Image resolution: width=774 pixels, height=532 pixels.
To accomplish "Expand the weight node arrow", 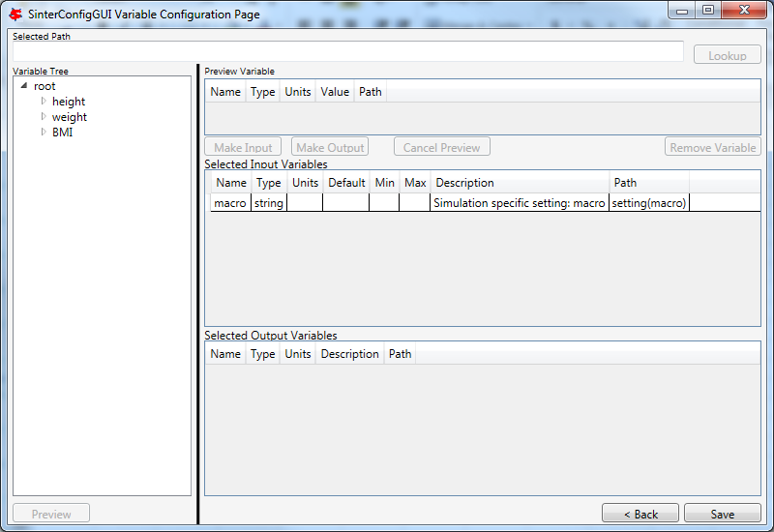I will [44, 116].
